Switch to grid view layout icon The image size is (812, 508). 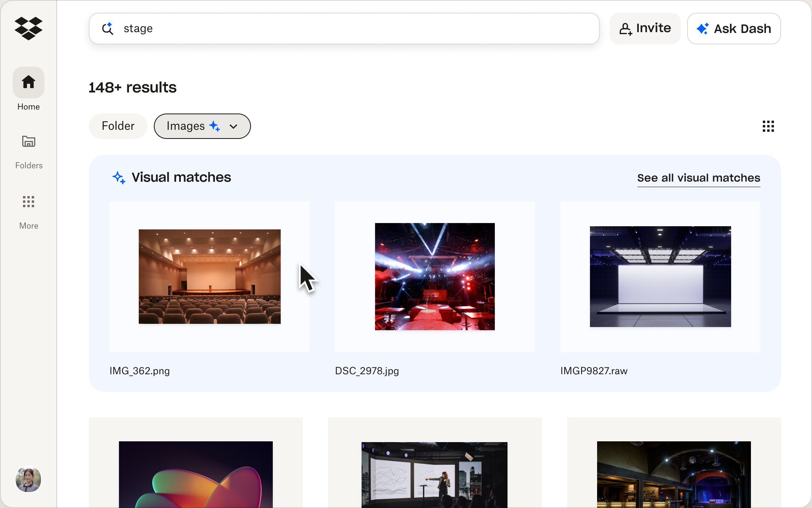[x=768, y=126]
